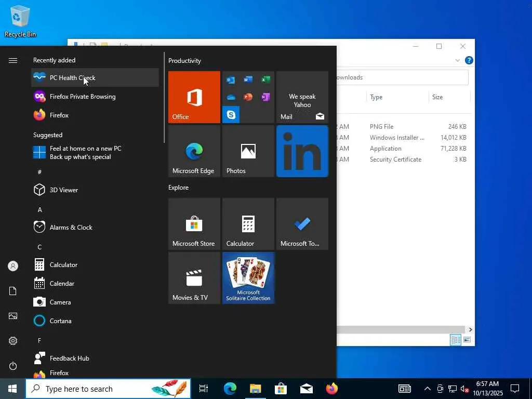The width and height of the screenshot is (532, 399).
Task: Open News and interests taskbar widget
Action: (x=404, y=389)
